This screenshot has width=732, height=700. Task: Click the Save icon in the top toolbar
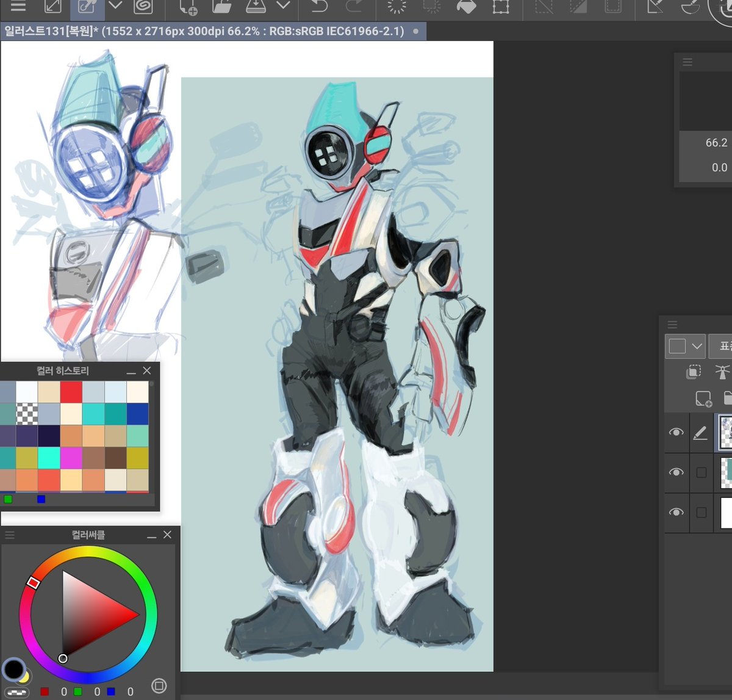256,6
